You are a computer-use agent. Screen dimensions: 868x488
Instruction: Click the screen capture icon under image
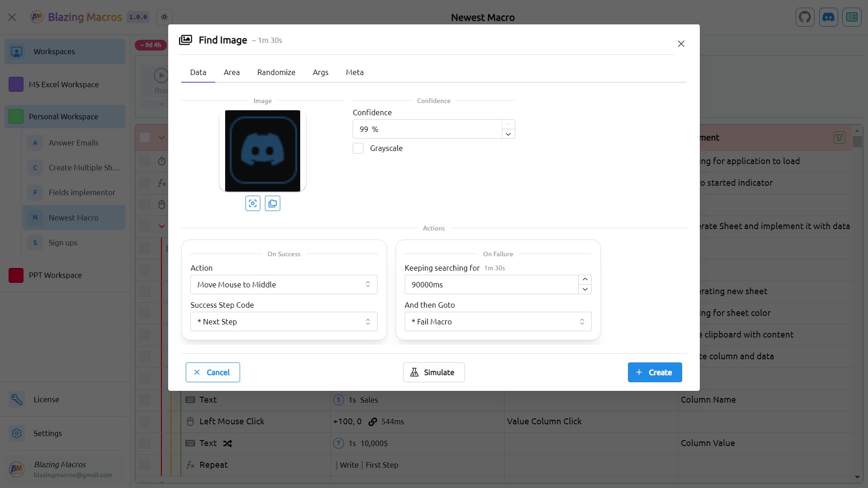point(253,203)
